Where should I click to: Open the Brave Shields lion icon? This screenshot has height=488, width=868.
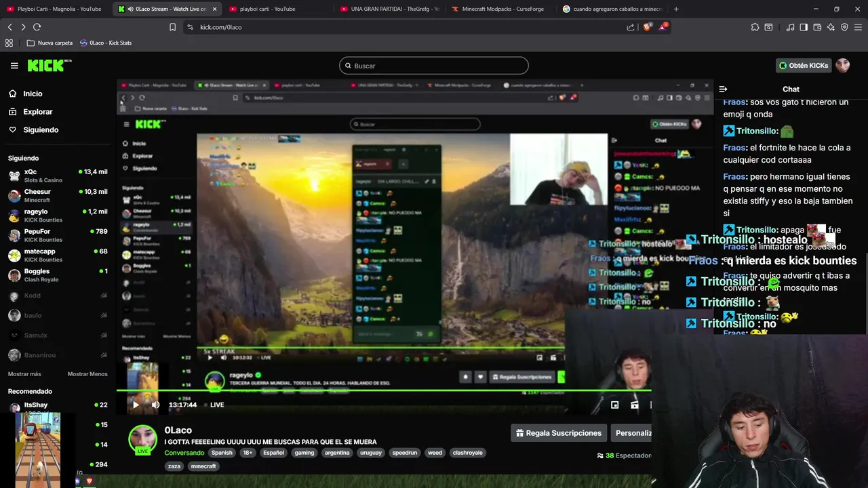647,27
